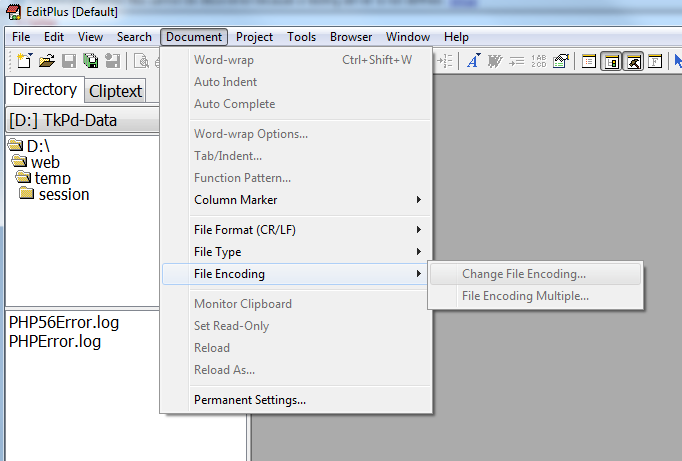Click the Reload menu entry
Viewport: 682px width, 461px height.
point(296,348)
